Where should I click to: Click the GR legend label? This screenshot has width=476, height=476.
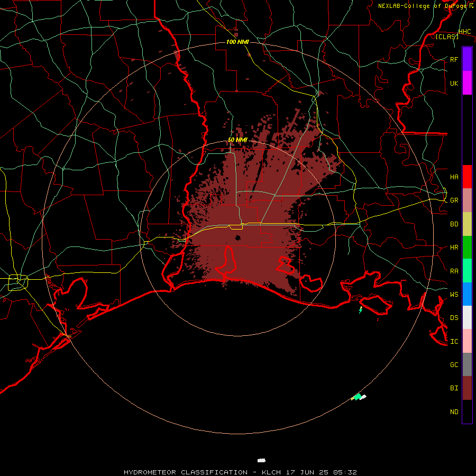coord(454,200)
